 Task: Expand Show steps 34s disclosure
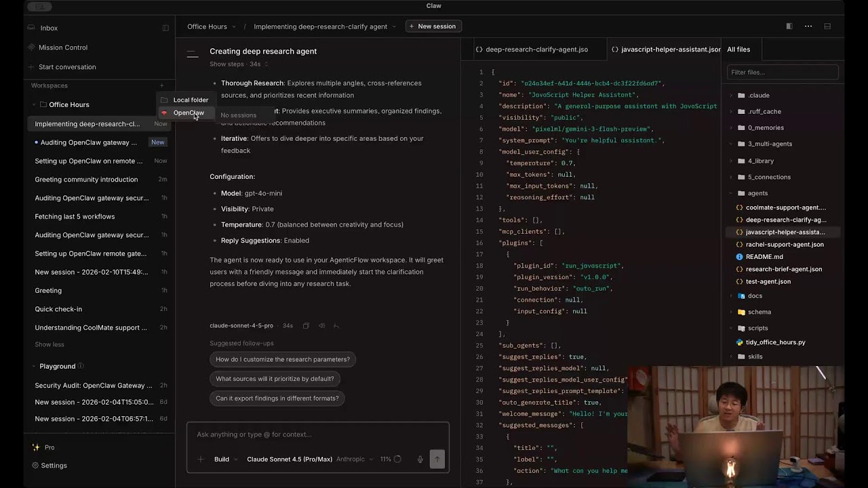pos(239,64)
